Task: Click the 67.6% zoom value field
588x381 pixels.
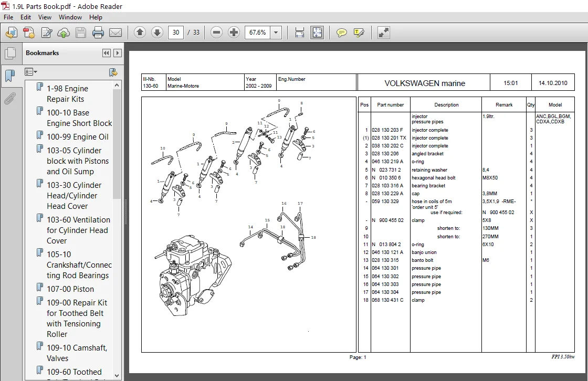Action: tap(258, 33)
